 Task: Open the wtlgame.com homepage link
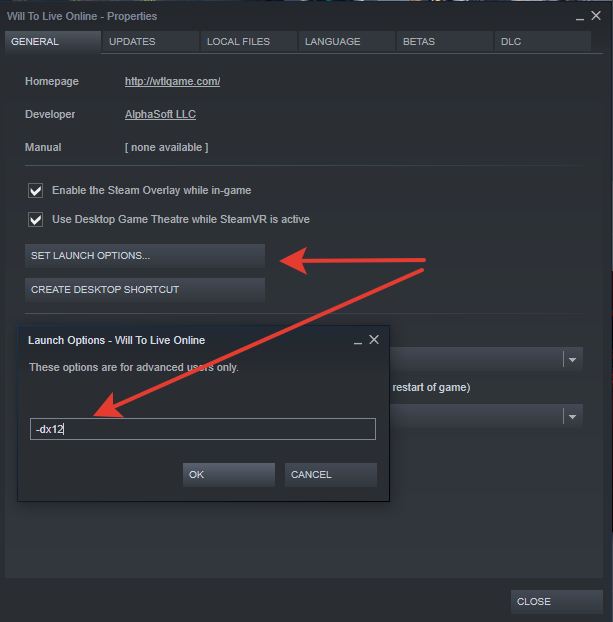(x=172, y=82)
